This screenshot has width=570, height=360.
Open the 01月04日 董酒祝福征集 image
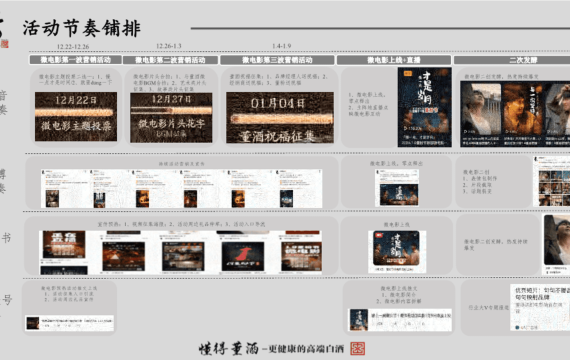click(x=280, y=117)
